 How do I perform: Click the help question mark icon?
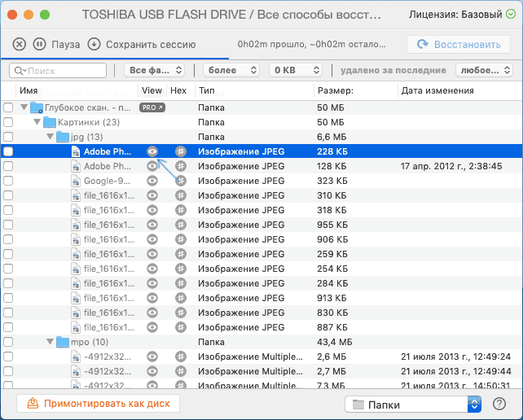499,404
